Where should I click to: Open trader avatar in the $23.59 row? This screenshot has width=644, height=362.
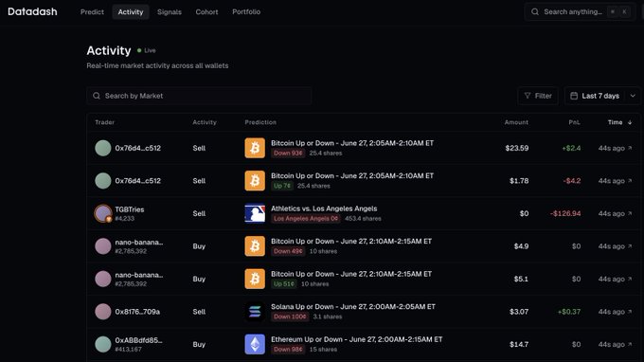pos(102,148)
